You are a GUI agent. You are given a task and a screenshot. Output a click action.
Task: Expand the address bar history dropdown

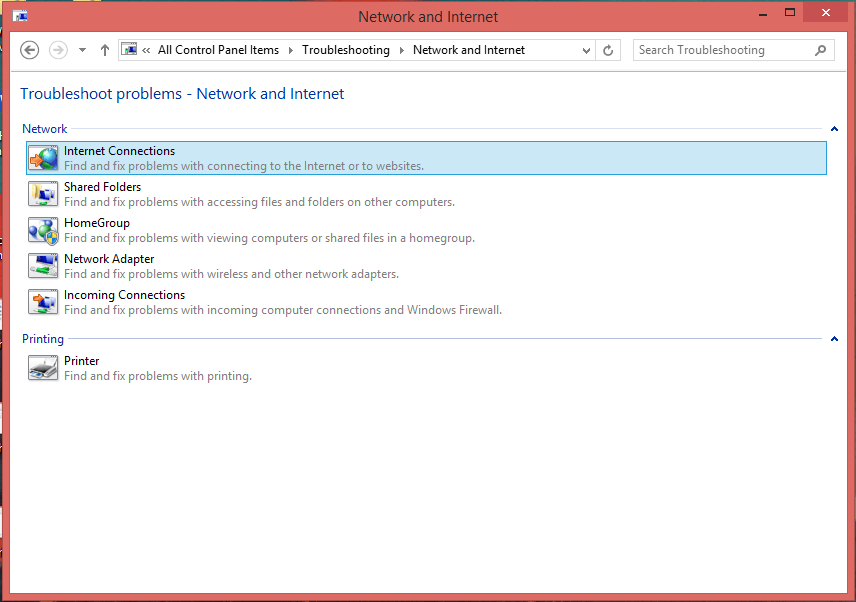586,50
